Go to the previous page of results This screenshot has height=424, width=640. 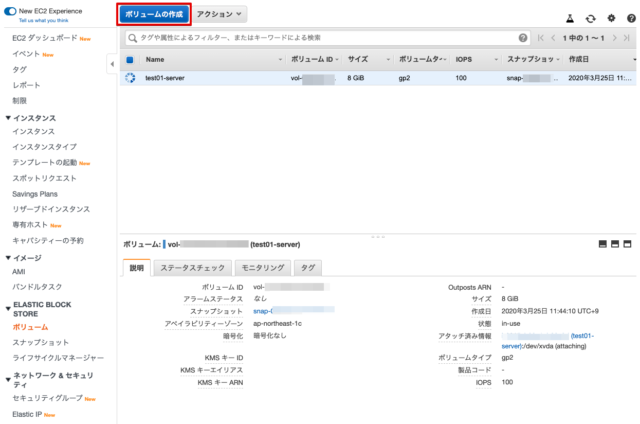pyautogui.click(x=553, y=38)
